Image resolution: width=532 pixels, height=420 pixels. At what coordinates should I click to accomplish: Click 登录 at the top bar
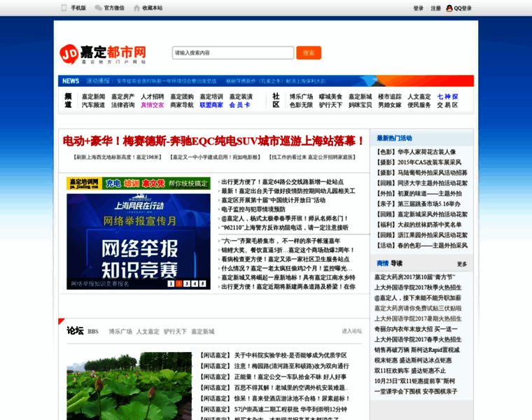coord(419,8)
